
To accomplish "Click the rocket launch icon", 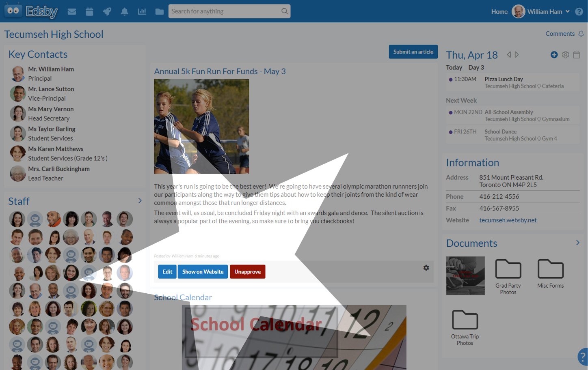I will click(107, 11).
